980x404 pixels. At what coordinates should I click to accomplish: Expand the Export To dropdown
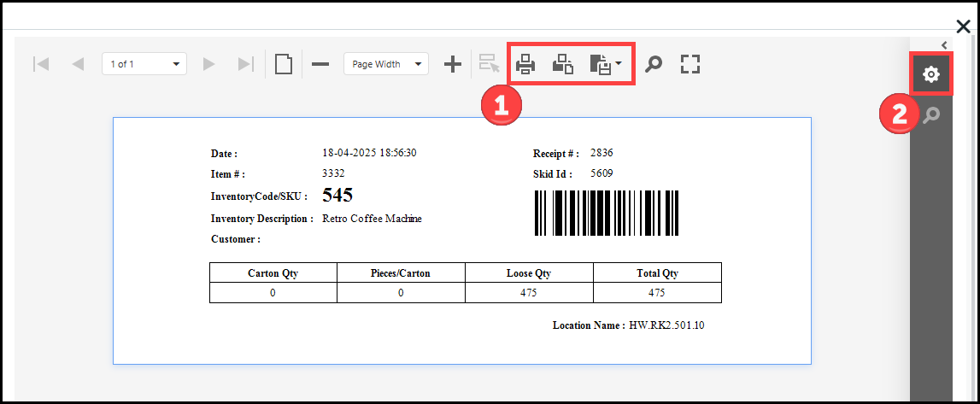tap(606, 64)
